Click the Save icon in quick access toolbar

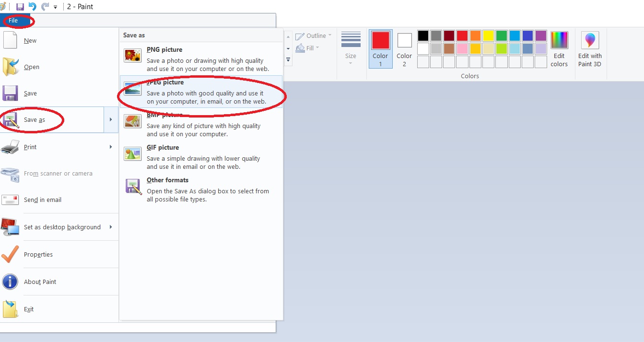(x=20, y=7)
